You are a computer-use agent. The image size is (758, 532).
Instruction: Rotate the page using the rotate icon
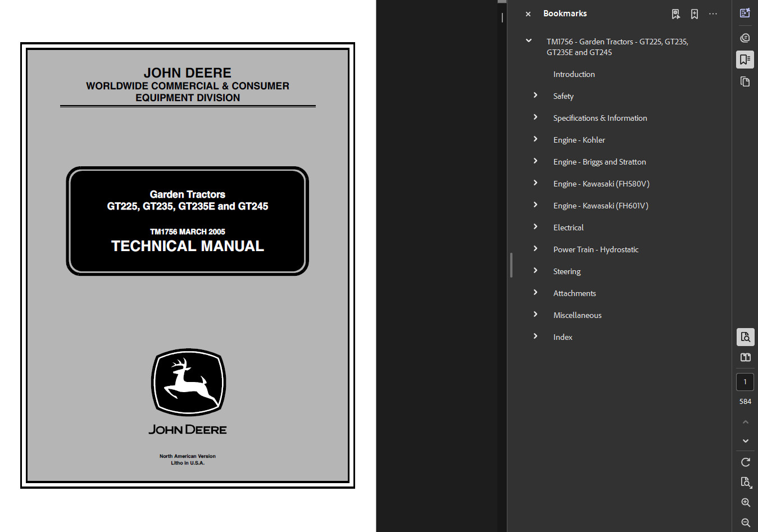(x=746, y=462)
